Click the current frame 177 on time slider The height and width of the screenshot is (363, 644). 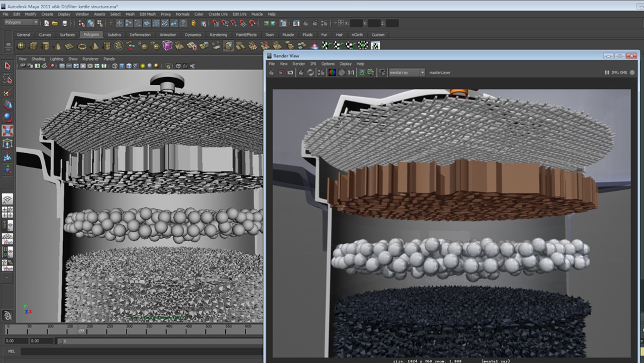pos(81,331)
